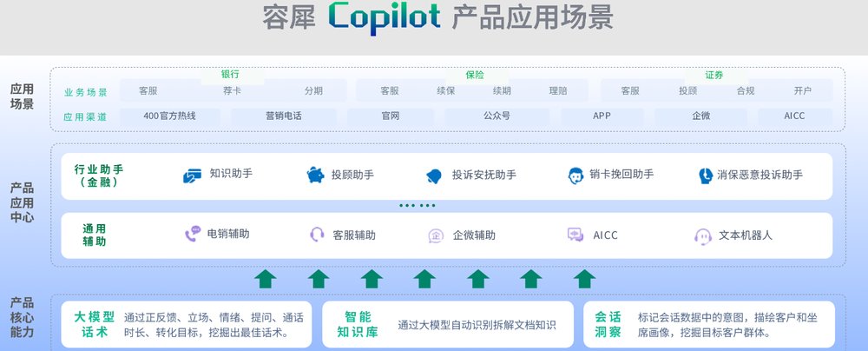Click the robot icon beside 文本机器人
The image size is (868, 351).
point(703,235)
